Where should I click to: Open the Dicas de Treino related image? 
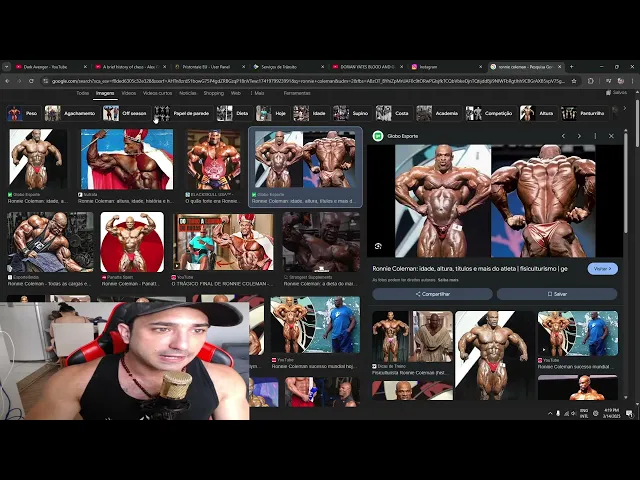[412, 336]
